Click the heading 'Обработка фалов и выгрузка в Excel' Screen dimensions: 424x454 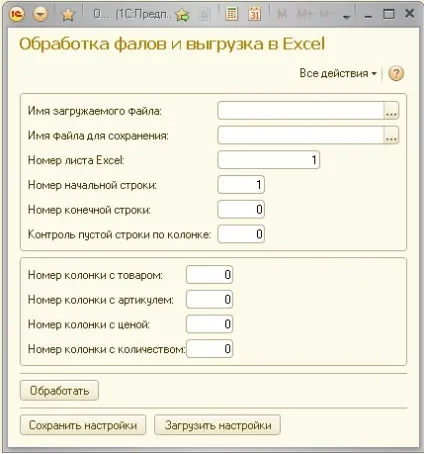[172, 44]
